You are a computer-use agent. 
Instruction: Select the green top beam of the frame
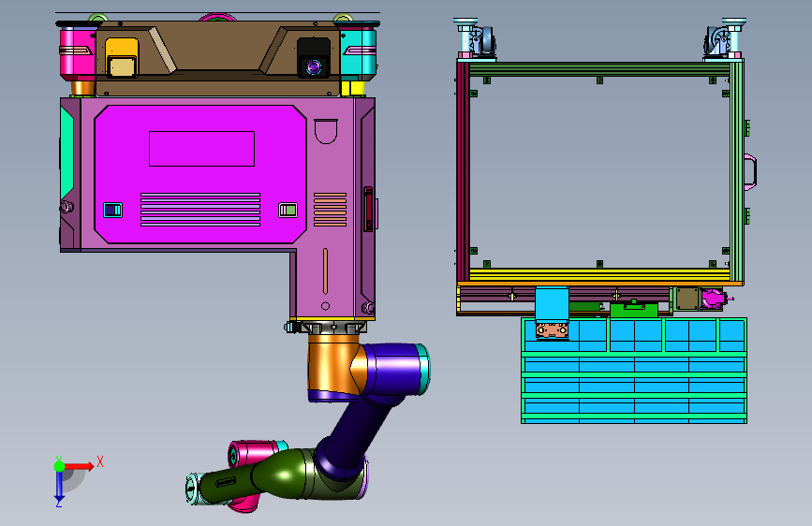(x=599, y=69)
